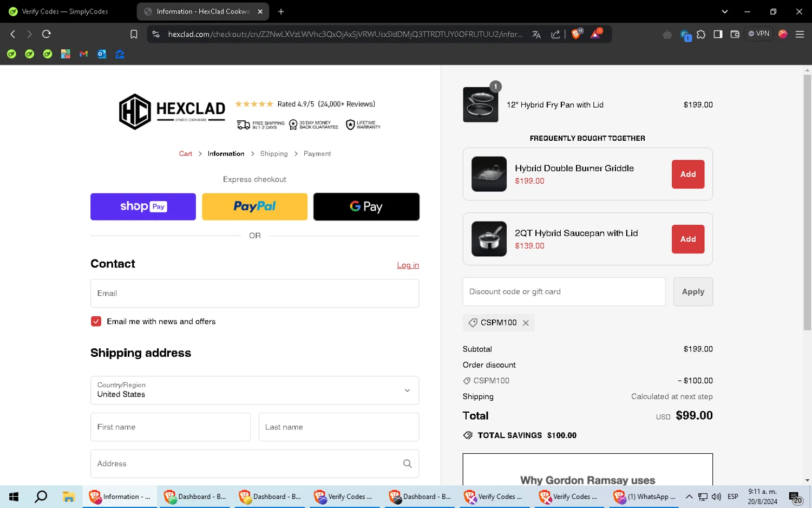Click the address bar URL
Screen dimensions: 812x508
tap(345, 34)
